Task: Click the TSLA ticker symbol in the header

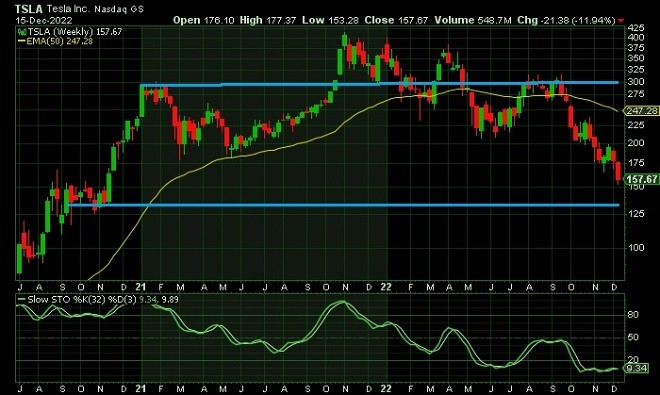Action: (x=29, y=9)
